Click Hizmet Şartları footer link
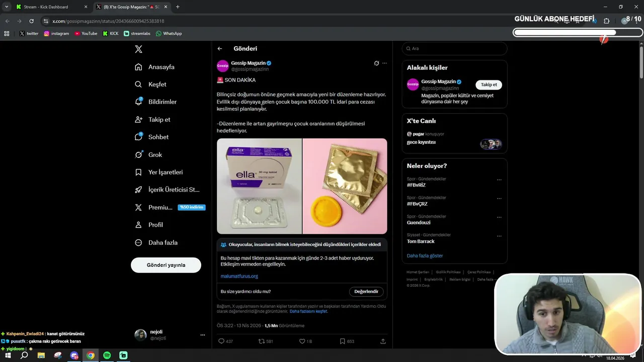The image size is (644, 362). [x=419, y=272]
